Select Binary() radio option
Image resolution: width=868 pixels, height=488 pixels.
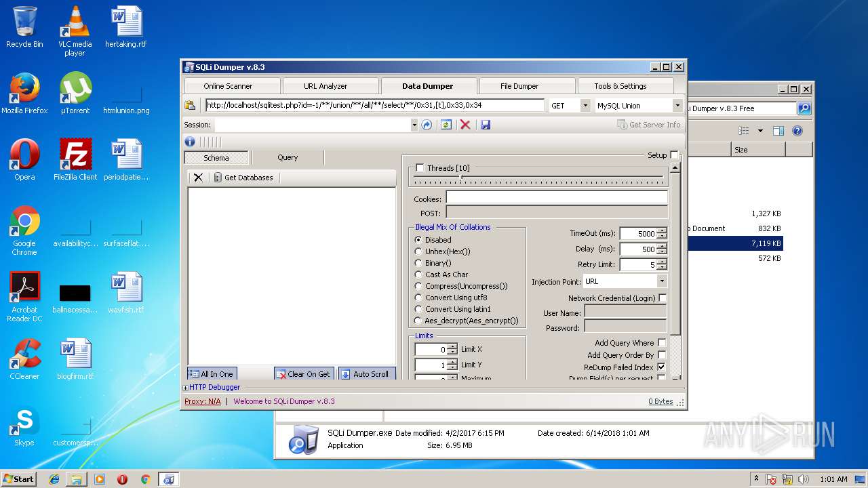pos(418,263)
